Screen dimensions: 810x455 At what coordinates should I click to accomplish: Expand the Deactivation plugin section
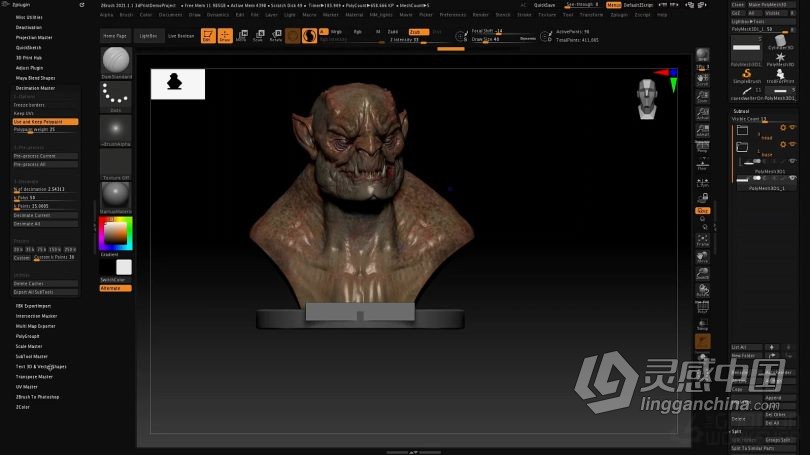click(29, 27)
